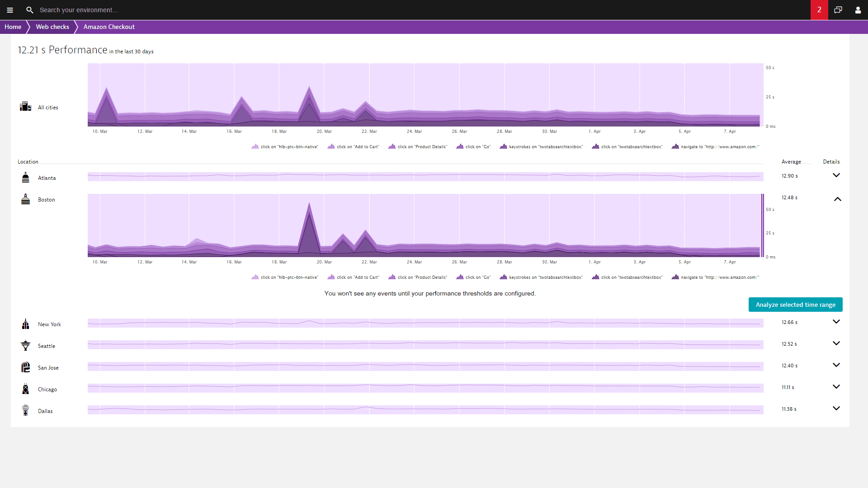Click the Chicago tower icon
This screenshot has width=868, height=488.
(x=26, y=389)
